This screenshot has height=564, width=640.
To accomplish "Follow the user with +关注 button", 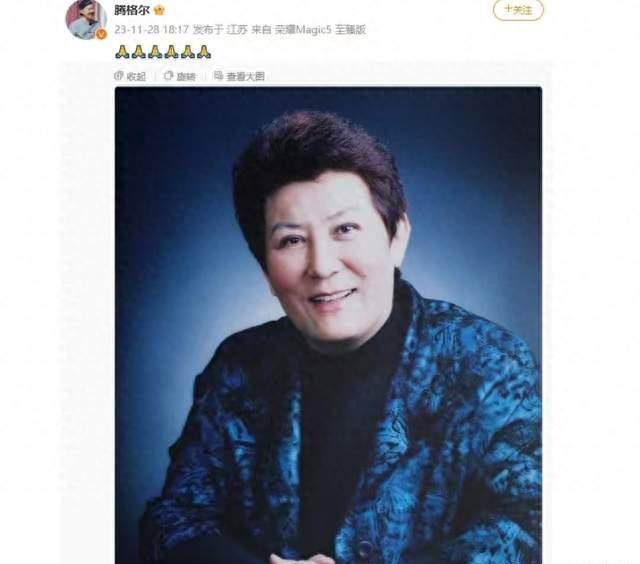I will [x=518, y=10].
